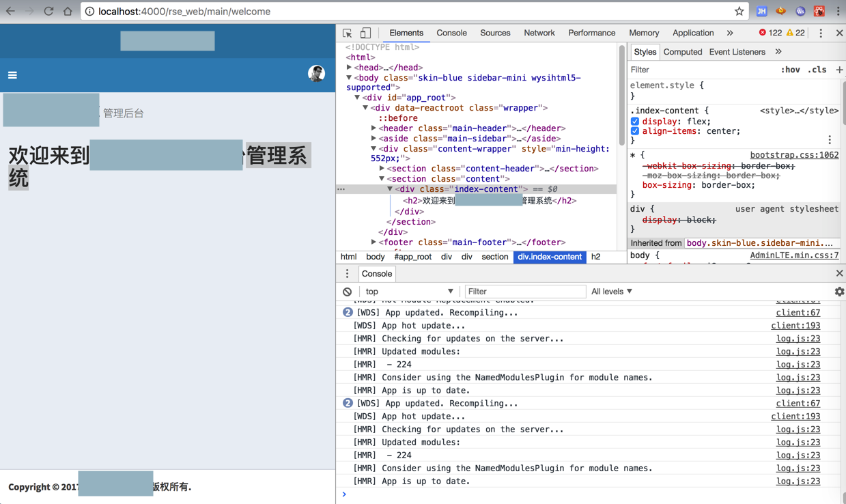Collapse the body element node
This screenshot has height=504, width=846.
349,78
